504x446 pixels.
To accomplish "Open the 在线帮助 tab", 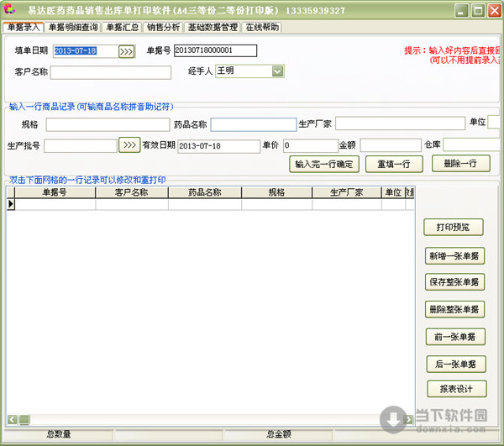I will (x=262, y=28).
